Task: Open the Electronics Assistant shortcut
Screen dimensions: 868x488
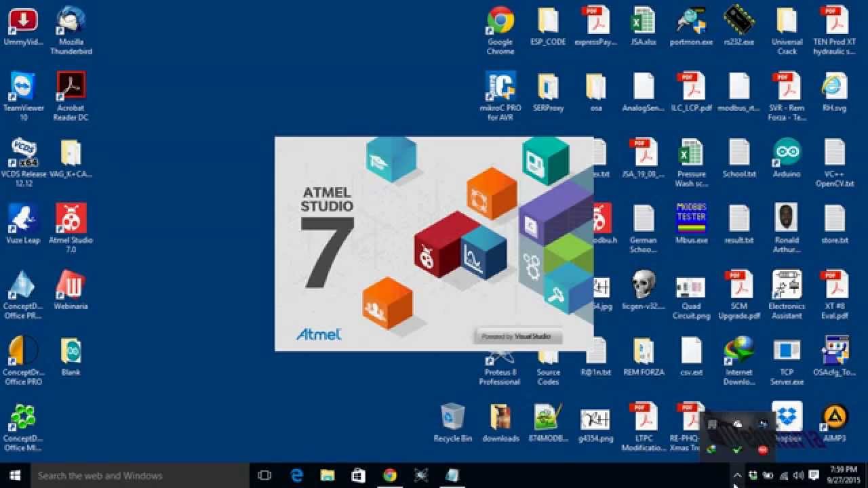Action: click(787, 295)
